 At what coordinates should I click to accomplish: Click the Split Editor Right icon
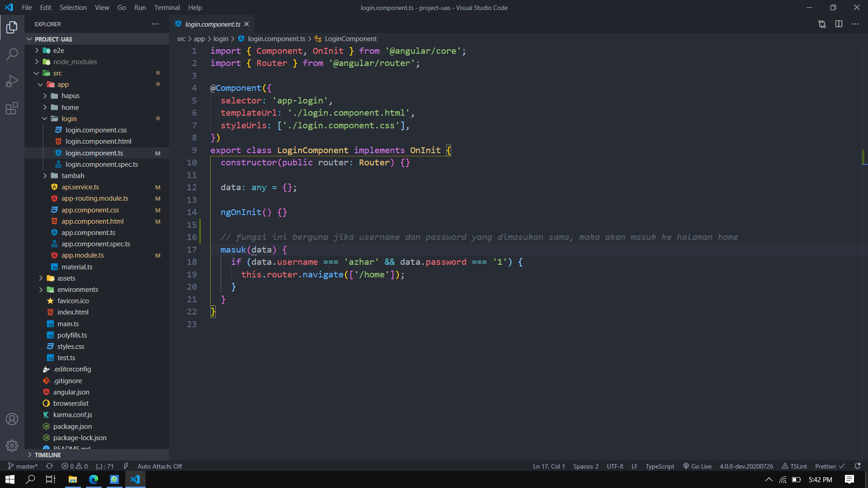tap(839, 24)
